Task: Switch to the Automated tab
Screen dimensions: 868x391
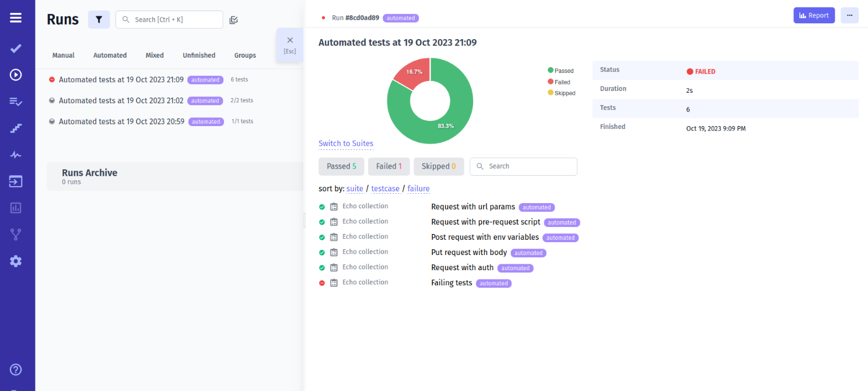Action: (x=110, y=55)
